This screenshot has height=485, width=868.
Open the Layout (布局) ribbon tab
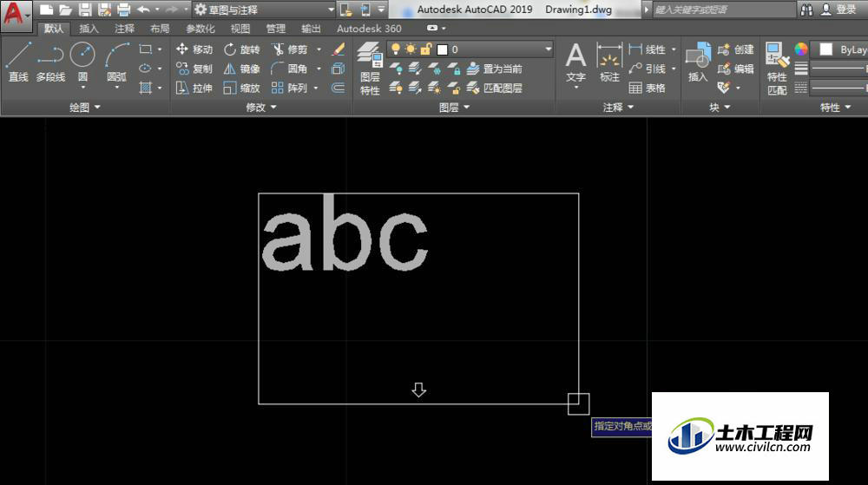click(160, 29)
